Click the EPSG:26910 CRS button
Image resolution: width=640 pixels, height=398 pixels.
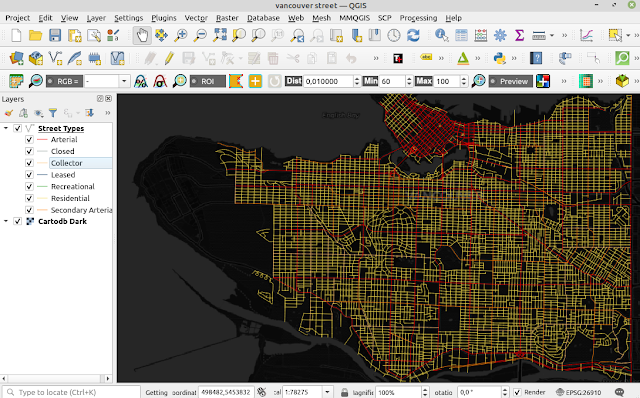[579, 392]
